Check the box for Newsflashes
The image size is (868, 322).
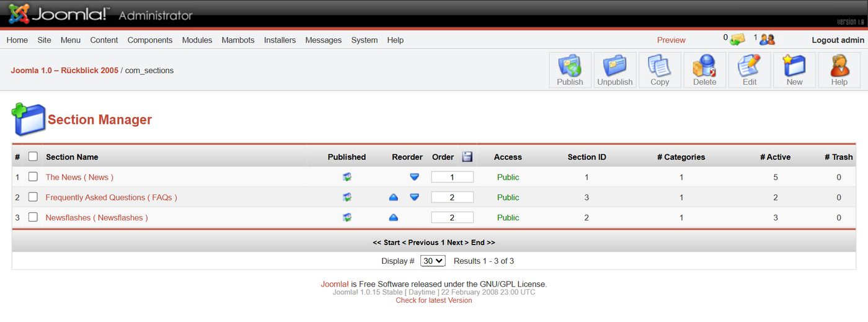click(33, 217)
